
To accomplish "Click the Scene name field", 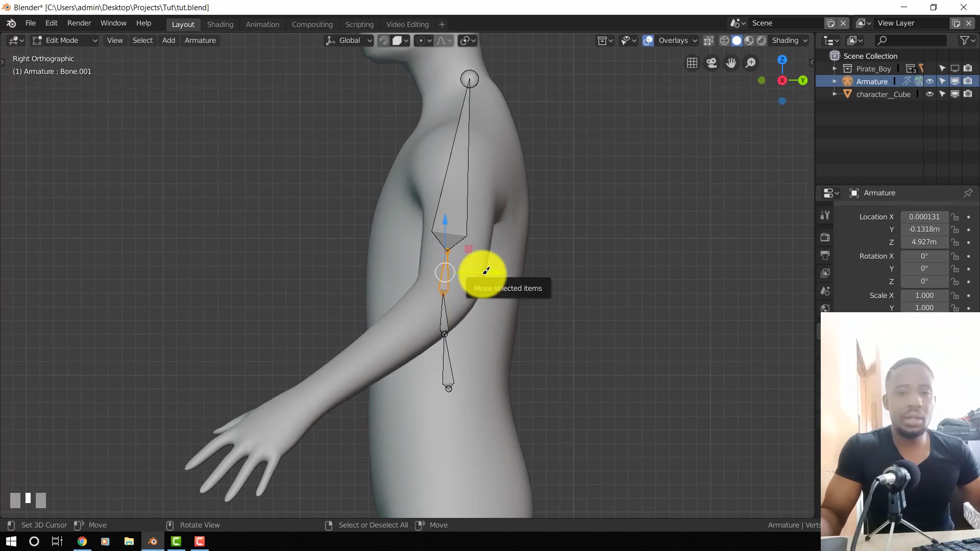I will pos(786,23).
